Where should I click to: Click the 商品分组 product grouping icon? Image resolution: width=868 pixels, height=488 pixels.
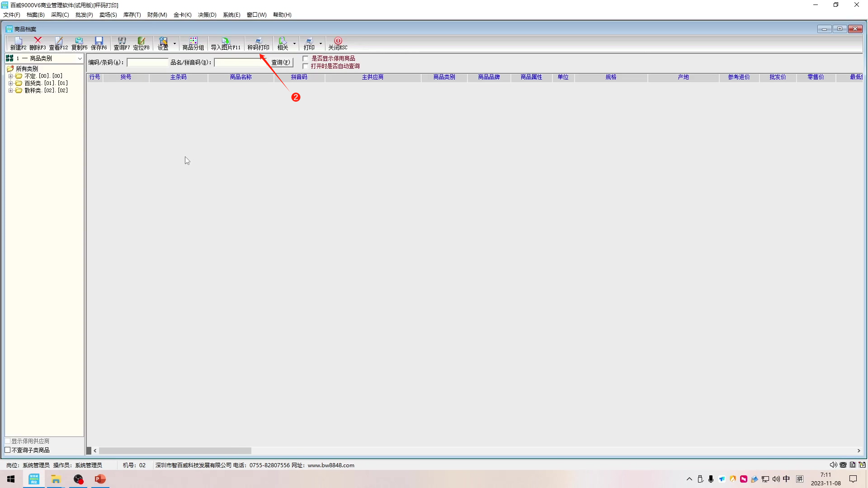[193, 43]
